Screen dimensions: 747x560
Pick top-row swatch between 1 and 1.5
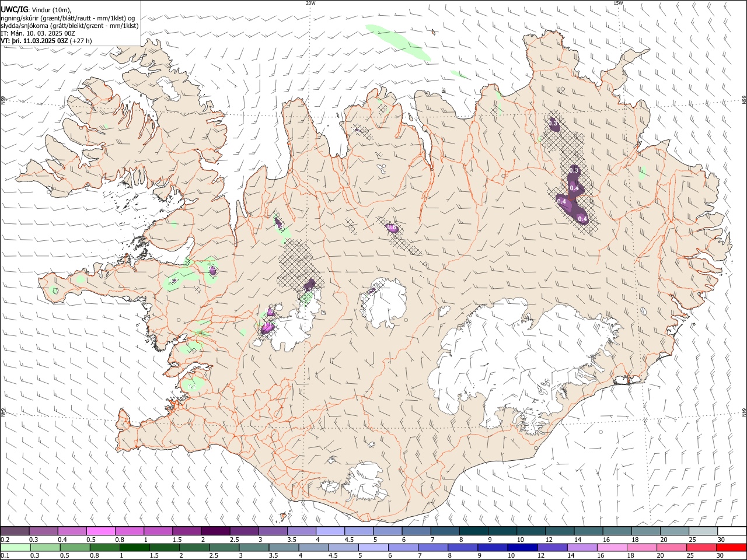[158, 531]
